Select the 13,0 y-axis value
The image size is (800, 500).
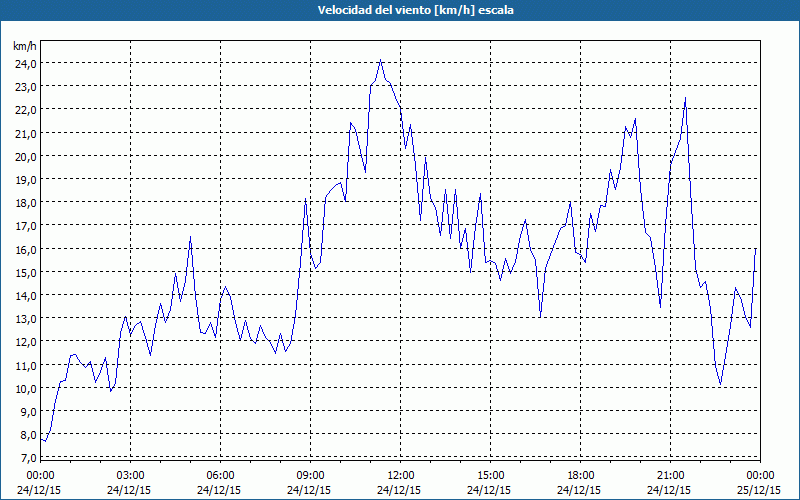(x=26, y=319)
